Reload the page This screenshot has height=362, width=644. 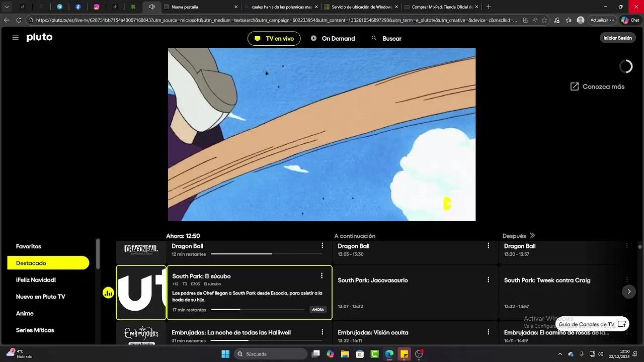point(19,20)
